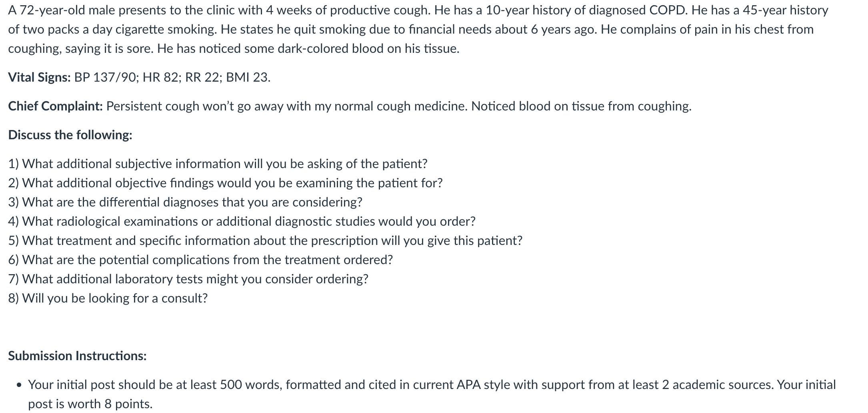
Task: Click the text 'post is worth 8 points.'
Action: click(90, 404)
